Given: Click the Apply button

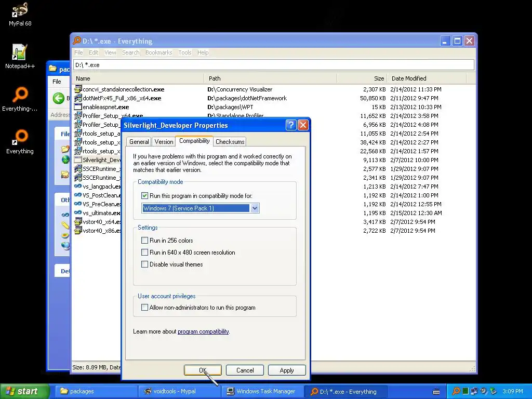Looking at the screenshot, I should (x=287, y=370).
